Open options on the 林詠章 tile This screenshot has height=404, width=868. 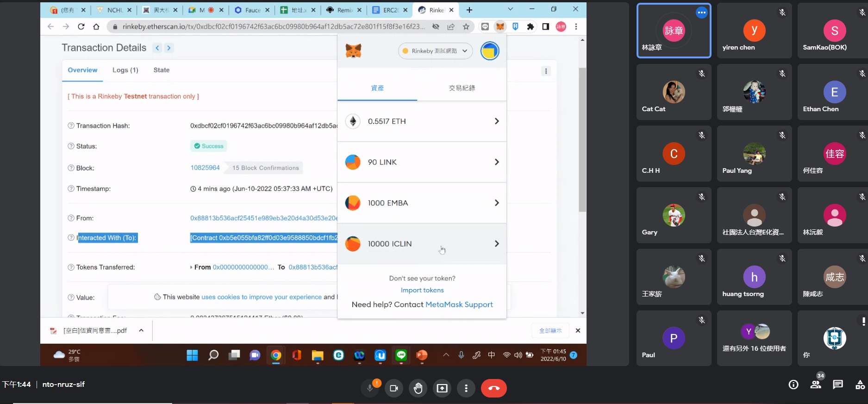point(702,13)
